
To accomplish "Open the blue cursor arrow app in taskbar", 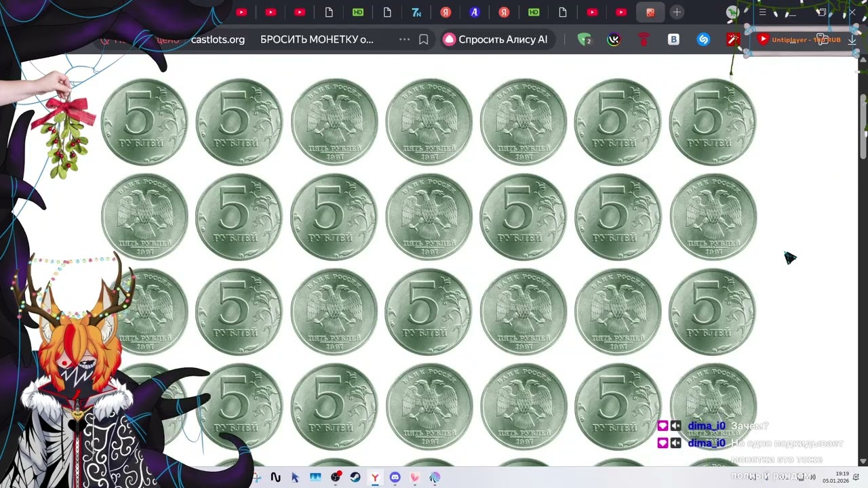I will tap(295, 477).
